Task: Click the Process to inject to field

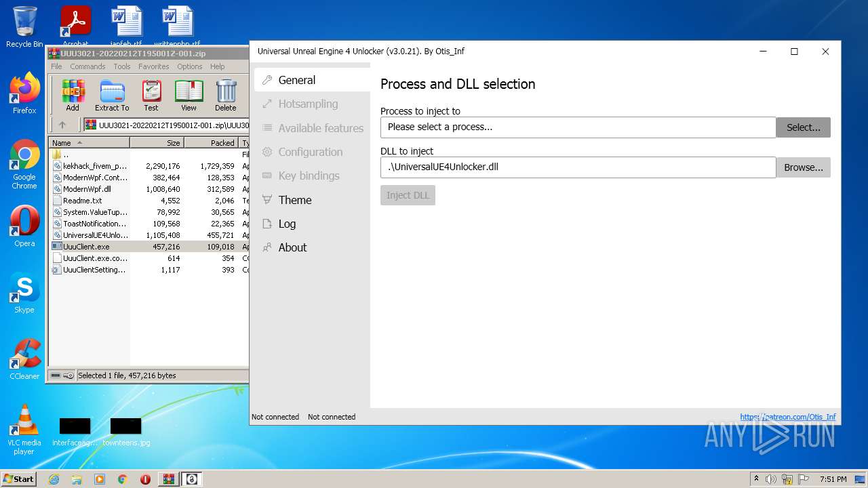Action: point(578,127)
